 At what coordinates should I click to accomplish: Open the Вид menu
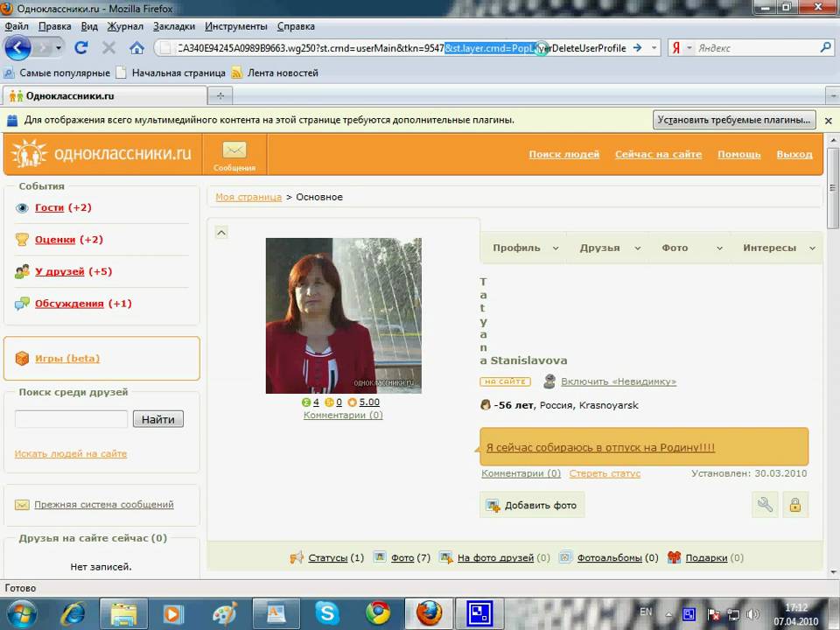tap(89, 26)
